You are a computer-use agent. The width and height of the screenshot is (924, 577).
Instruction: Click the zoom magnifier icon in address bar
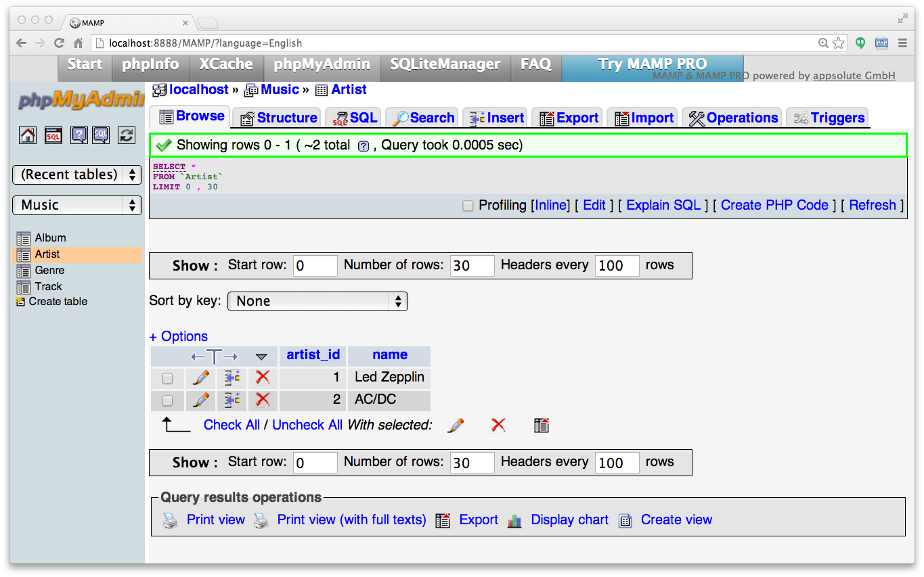(823, 43)
